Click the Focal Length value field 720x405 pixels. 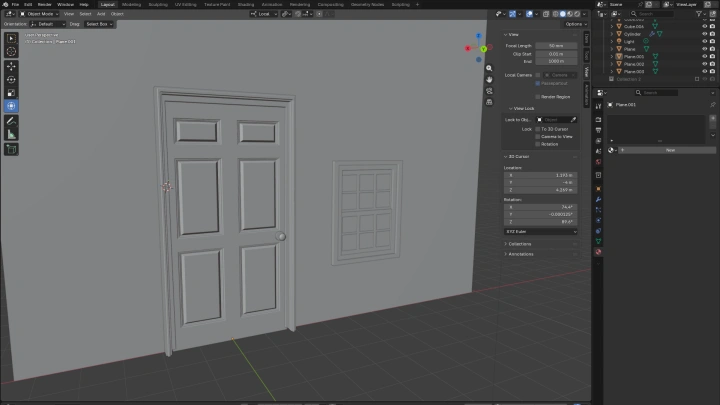coord(556,45)
